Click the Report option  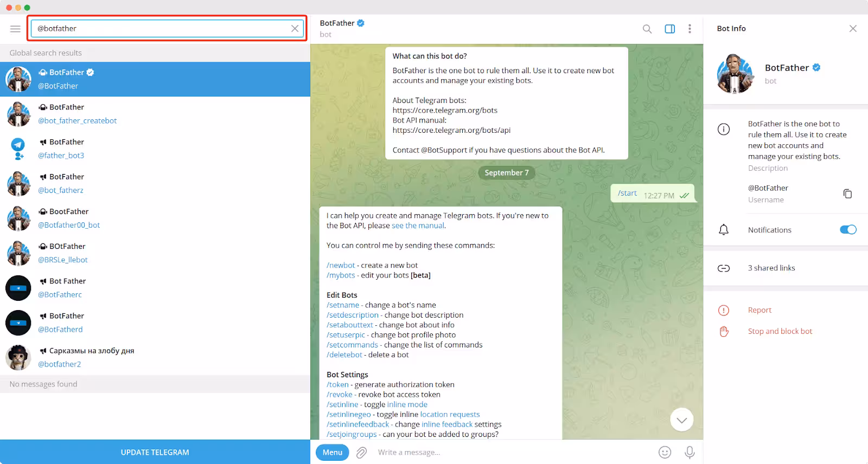(759, 310)
